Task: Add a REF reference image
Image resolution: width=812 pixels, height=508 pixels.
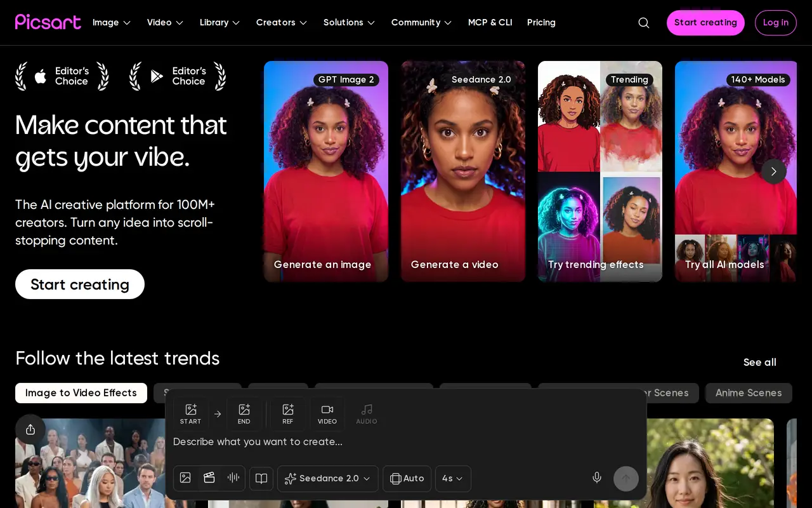Action: coord(288,414)
